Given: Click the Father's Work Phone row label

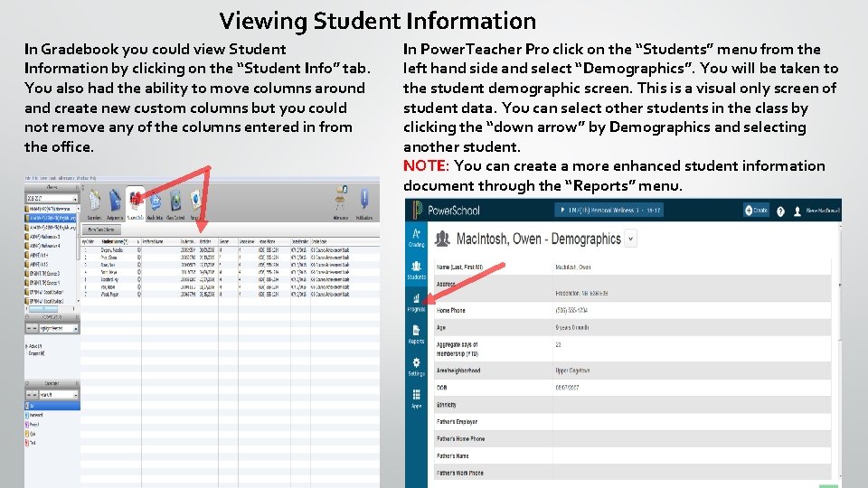Looking at the screenshot, I should (x=460, y=473).
